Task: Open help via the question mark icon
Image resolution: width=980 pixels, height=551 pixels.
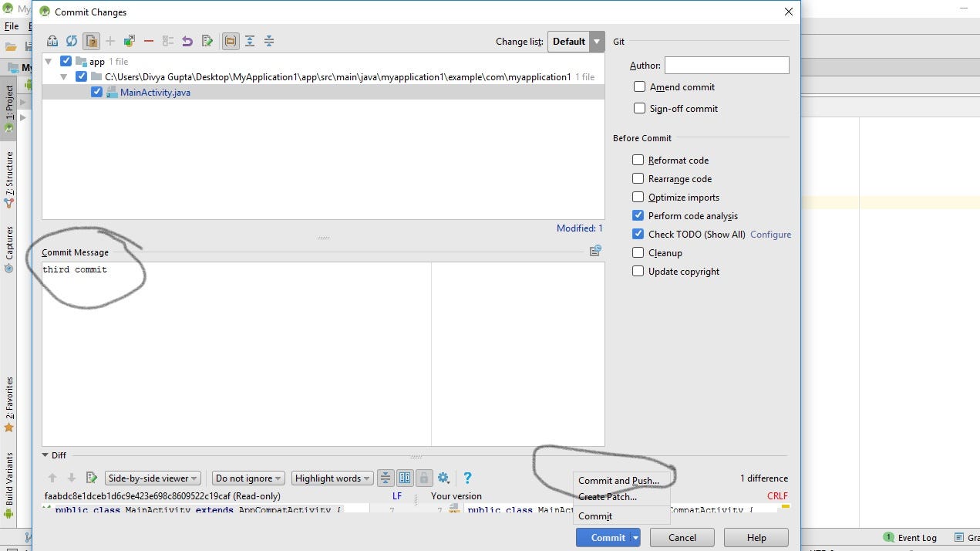Action: (467, 478)
